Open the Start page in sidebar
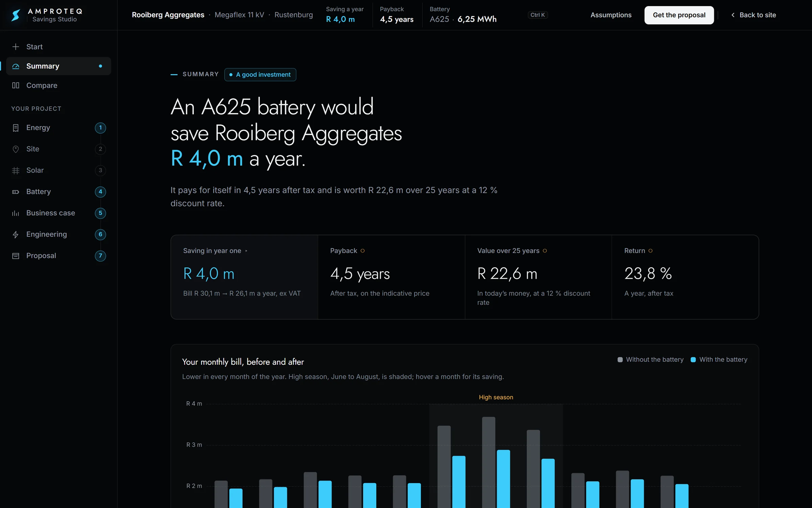The image size is (812, 508). pyautogui.click(x=58, y=47)
